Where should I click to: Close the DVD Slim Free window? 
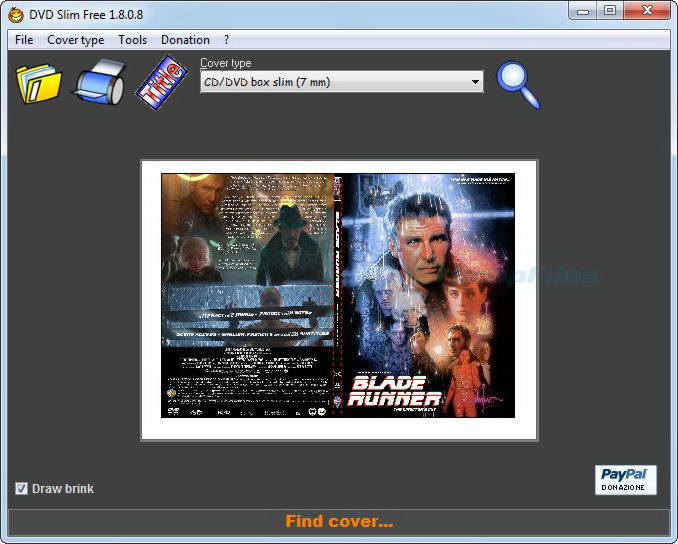coord(647,10)
